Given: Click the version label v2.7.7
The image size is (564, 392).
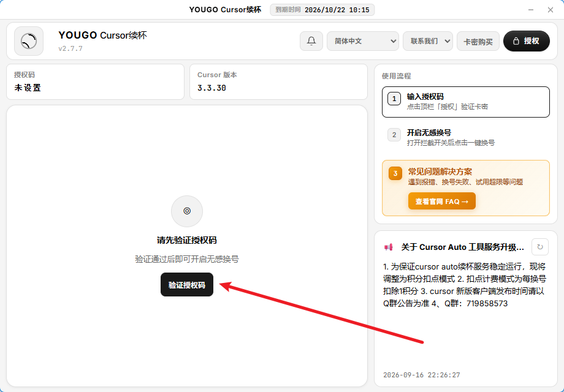Looking at the screenshot, I should [70, 48].
